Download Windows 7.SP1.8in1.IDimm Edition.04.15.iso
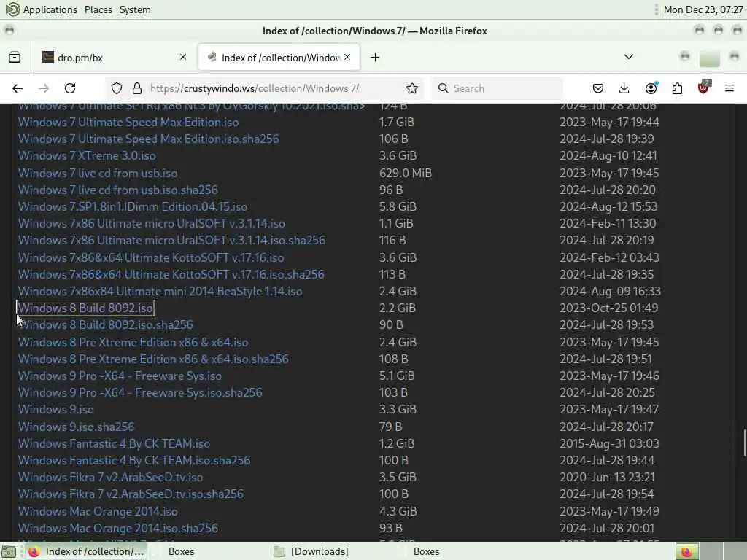This screenshot has width=747, height=560. pyautogui.click(x=133, y=206)
